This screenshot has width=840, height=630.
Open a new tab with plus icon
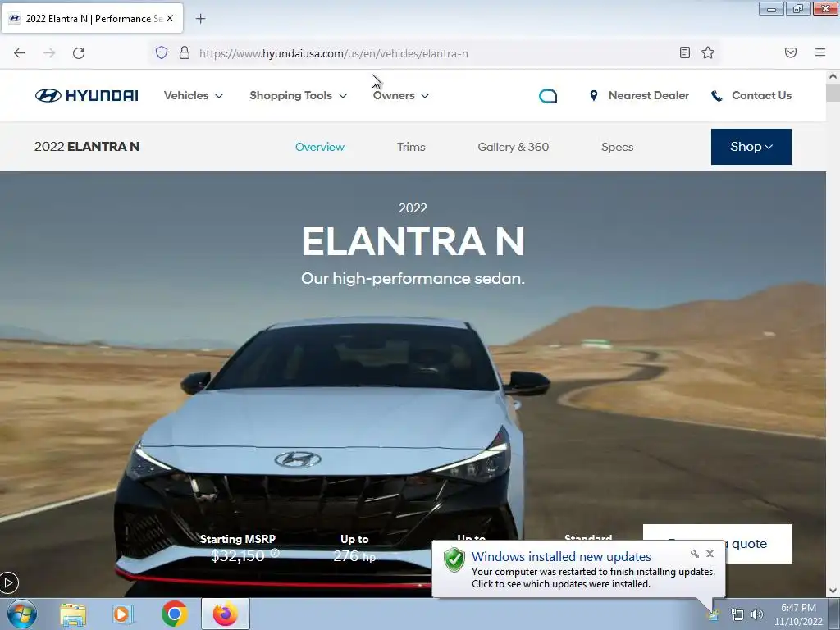pyautogui.click(x=200, y=19)
